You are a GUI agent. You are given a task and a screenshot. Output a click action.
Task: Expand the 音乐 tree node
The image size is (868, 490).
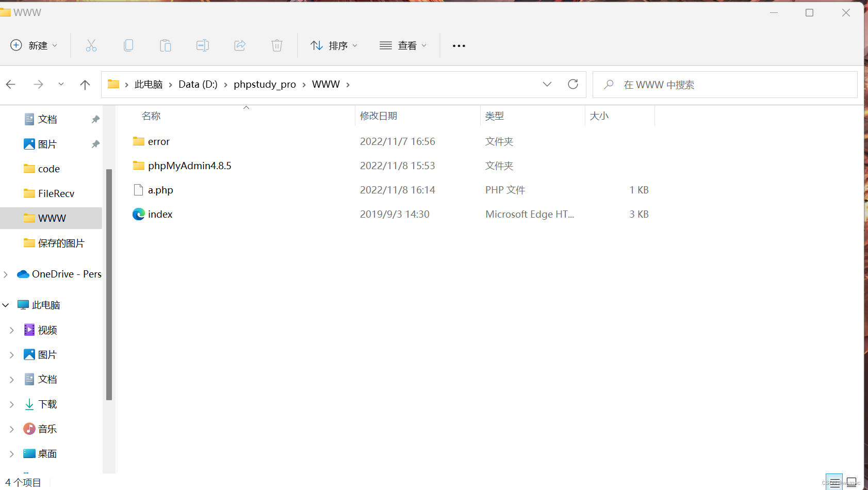click(12, 429)
